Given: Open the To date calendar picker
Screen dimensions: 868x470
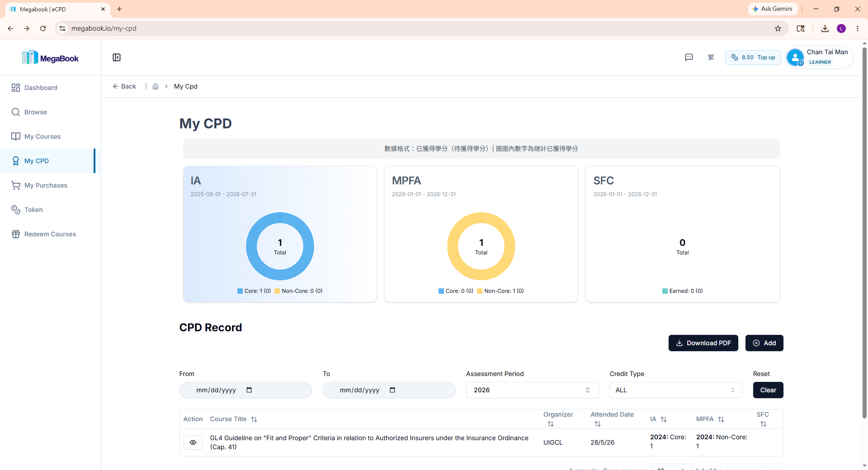Looking at the screenshot, I should pos(392,390).
